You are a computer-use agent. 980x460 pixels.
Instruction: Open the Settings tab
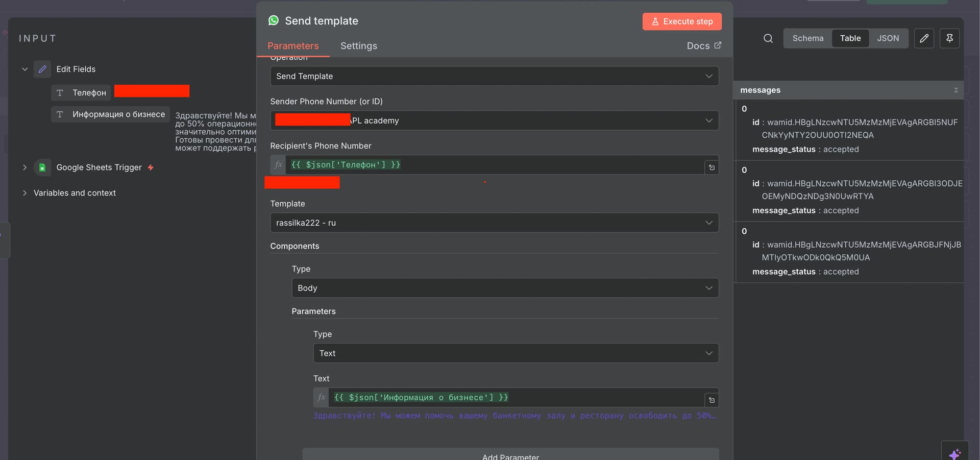click(x=359, y=46)
